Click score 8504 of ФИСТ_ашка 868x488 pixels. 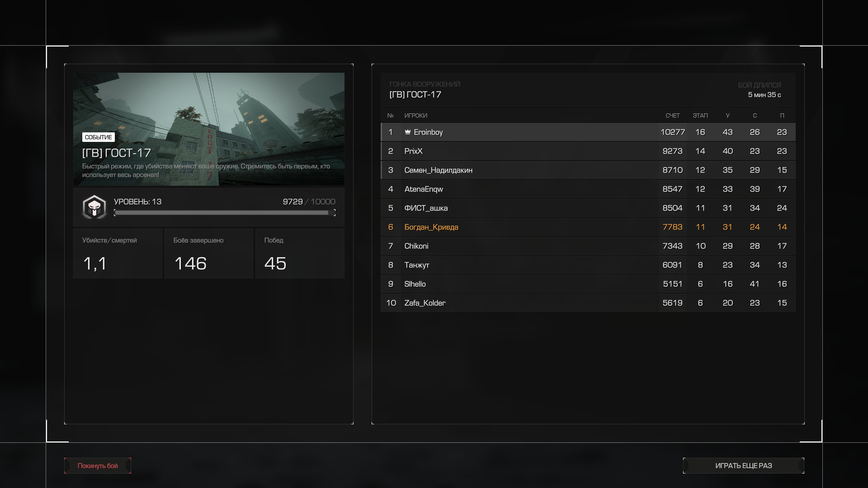(x=673, y=208)
